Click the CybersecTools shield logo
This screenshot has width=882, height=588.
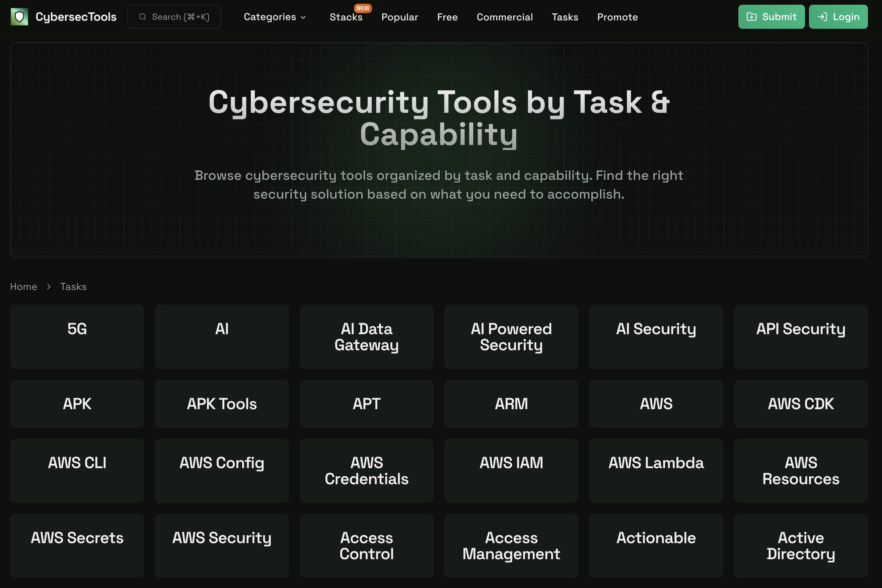pyautogui.click(x=19, y=16)
